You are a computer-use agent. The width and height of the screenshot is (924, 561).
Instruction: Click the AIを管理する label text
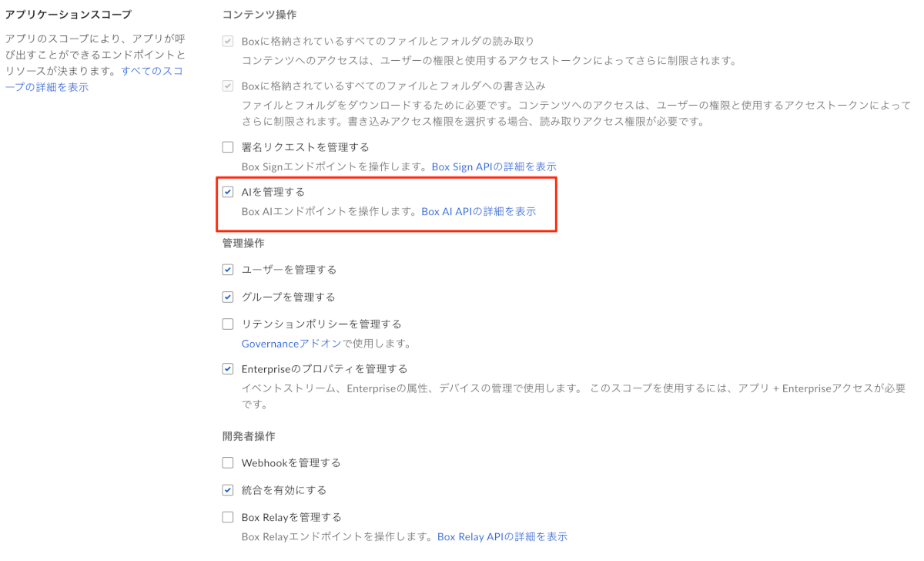[x=273, y=192]
